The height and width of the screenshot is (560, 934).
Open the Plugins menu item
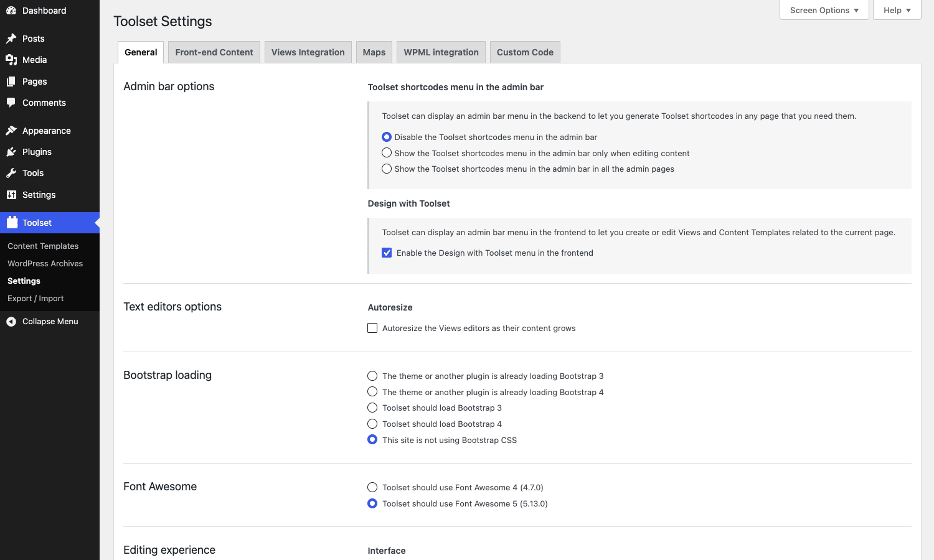click(50, 152)
